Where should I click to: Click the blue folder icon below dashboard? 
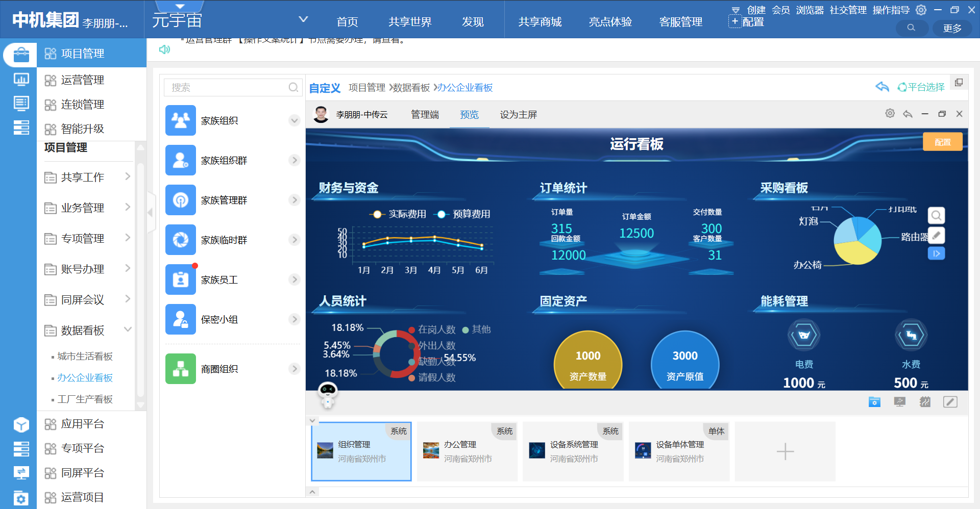tap(874, 402)
